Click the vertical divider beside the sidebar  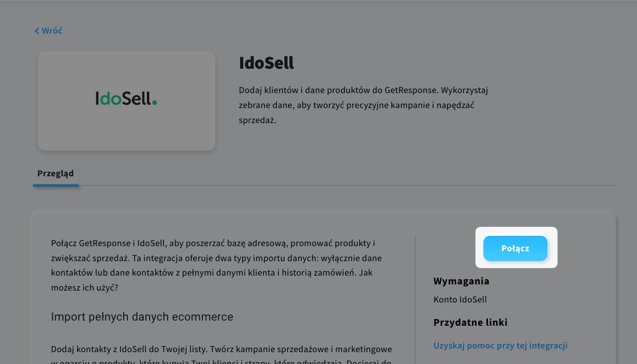pos(415,300)
